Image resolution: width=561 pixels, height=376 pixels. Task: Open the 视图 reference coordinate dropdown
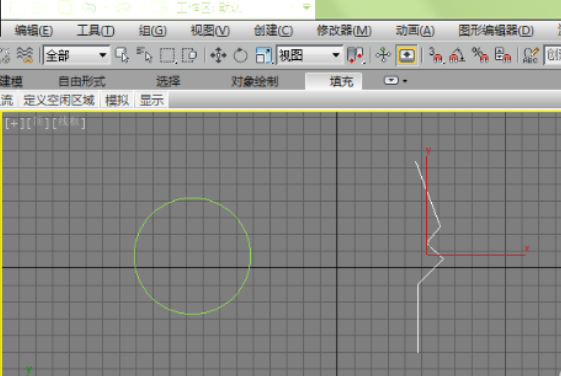[x=309, y=55]
